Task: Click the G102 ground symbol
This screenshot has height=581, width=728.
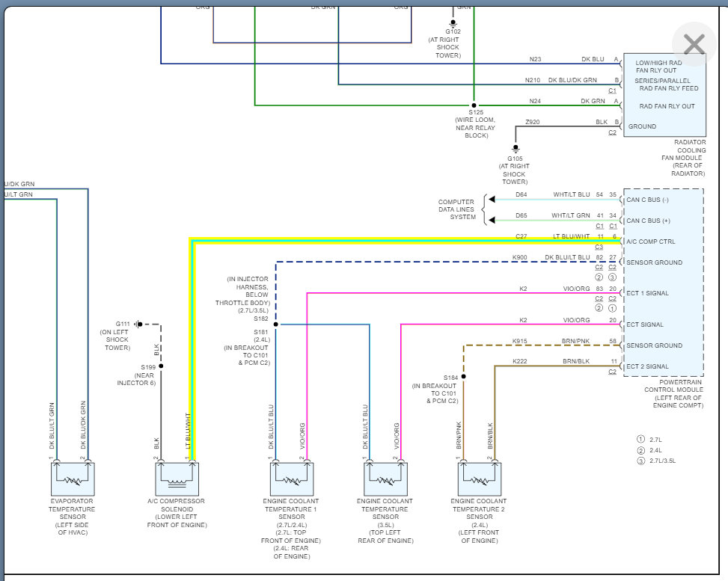Action: (x=453, y=22)
